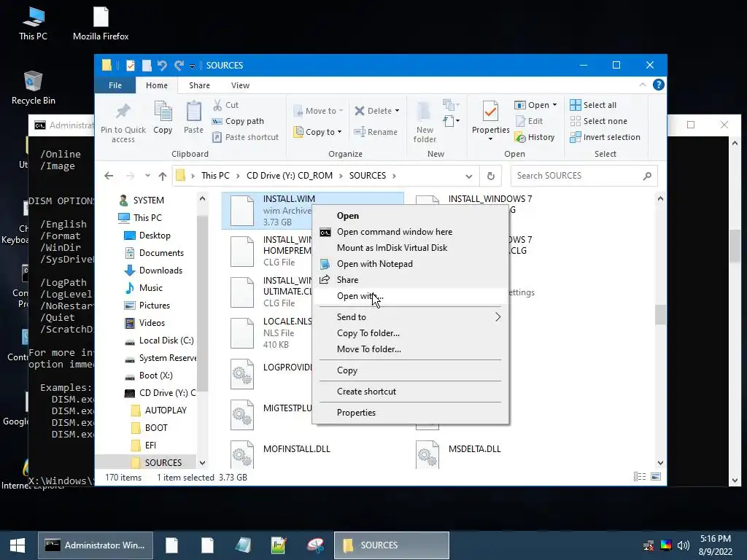The image size is (747, 560).
Task: Click the Properties ribbon icon
Action: tap(490, 112)
